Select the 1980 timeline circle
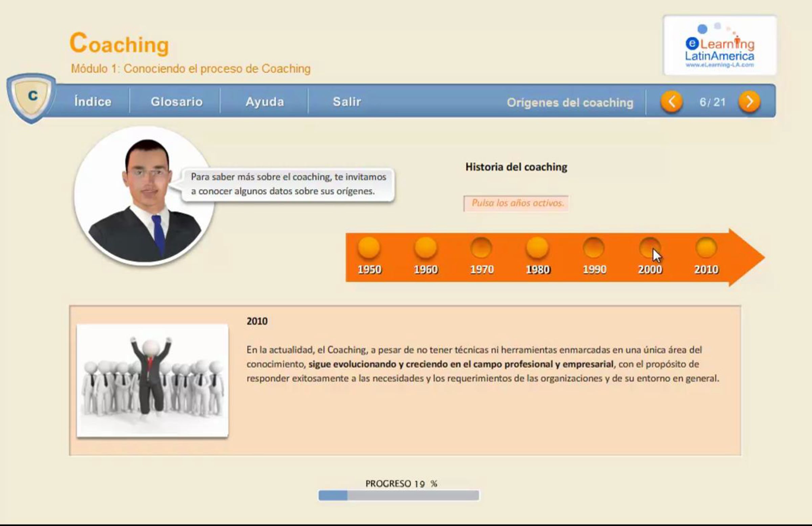 537,247
